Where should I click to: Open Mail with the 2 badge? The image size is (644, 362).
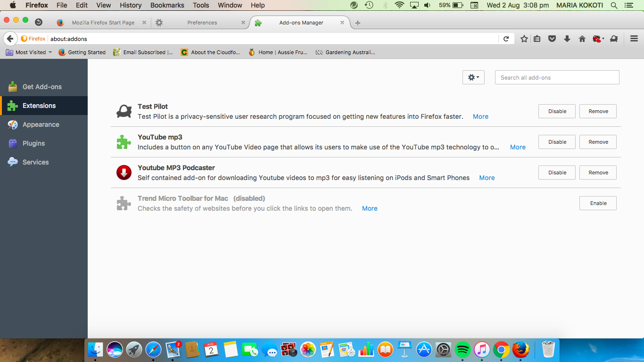pos(173,350)
